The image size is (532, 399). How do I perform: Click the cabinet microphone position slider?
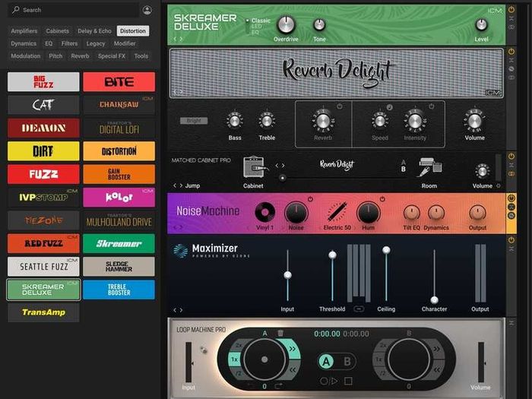(282, 178)
